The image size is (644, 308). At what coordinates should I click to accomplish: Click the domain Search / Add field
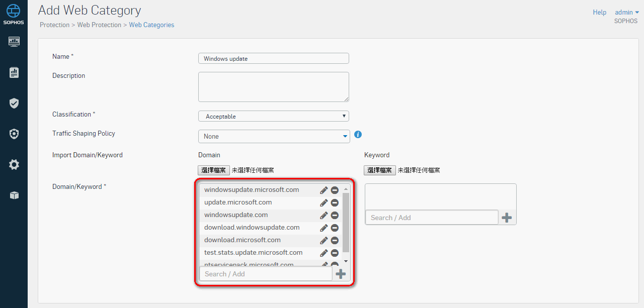[266, 274]
